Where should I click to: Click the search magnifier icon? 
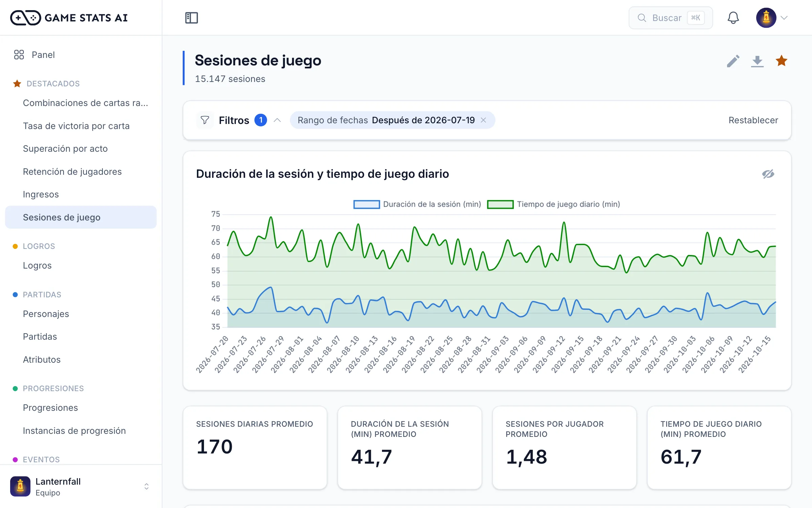point(642,18)
